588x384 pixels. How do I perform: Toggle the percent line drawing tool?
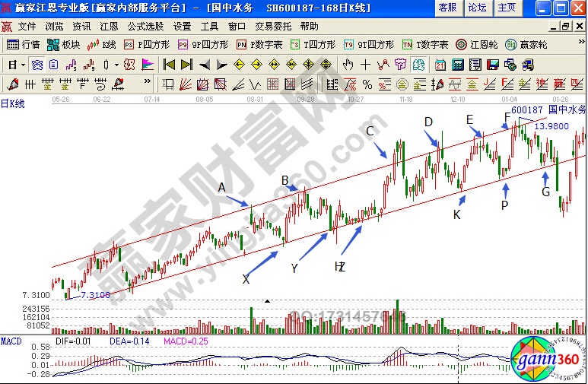coord(367,84)
